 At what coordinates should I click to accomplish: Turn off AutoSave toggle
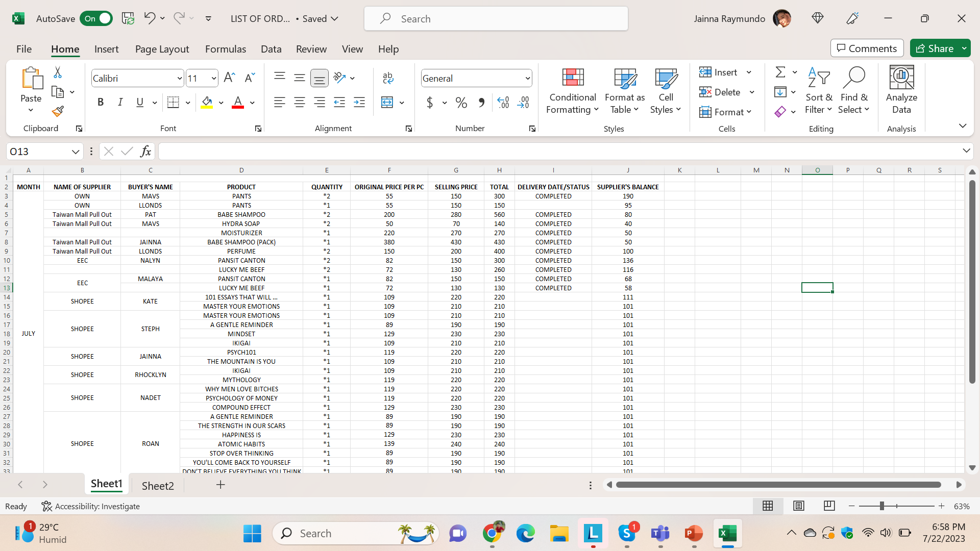point(96,18)
